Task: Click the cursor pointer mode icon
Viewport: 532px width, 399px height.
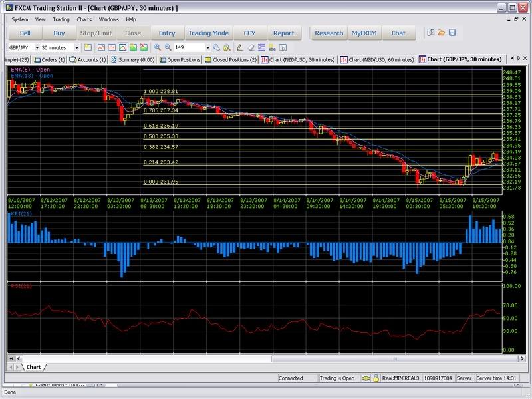Action: click(x=283, y=47)
